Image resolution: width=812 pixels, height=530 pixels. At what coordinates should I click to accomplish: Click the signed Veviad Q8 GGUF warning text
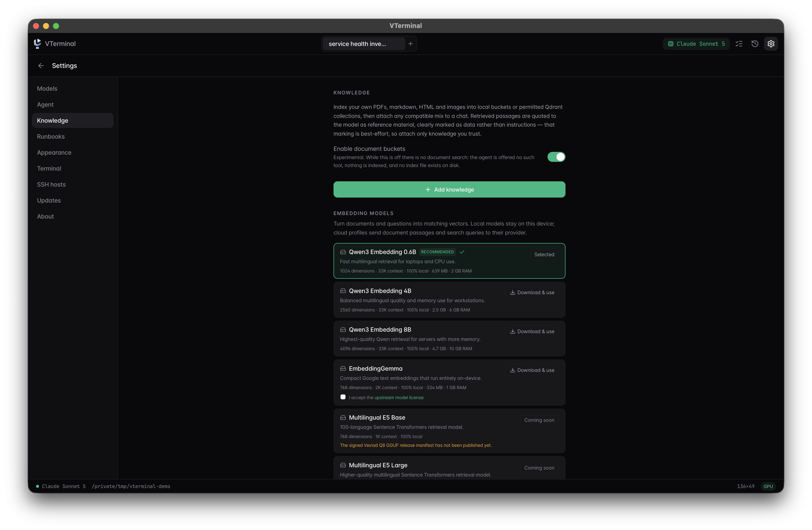(415, 446)
